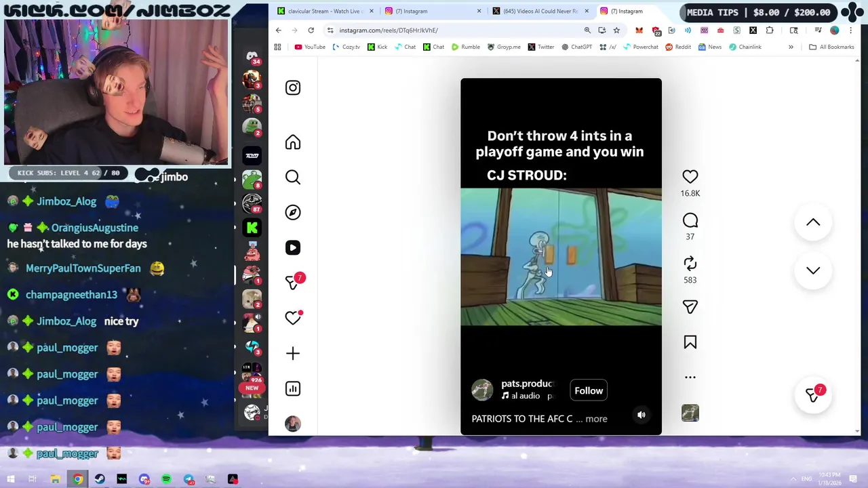Open Telegram from taskbar
This screenshot has width=868, height=488.
pyautogui.click(x=189, y=479)
